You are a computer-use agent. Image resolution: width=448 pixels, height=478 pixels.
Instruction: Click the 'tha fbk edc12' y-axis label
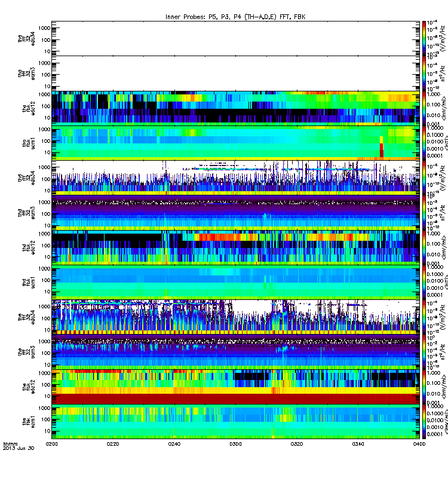coord(29,108)
